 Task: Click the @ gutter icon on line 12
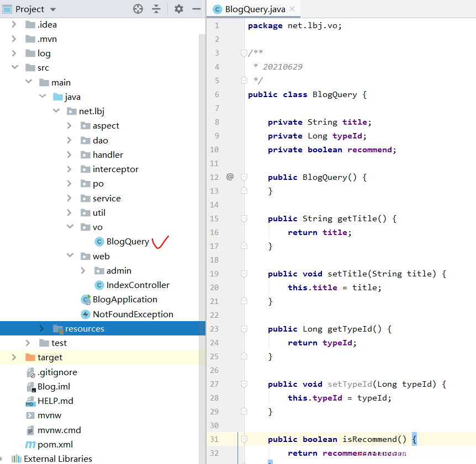pyautogui.click(x=230, y=177)
